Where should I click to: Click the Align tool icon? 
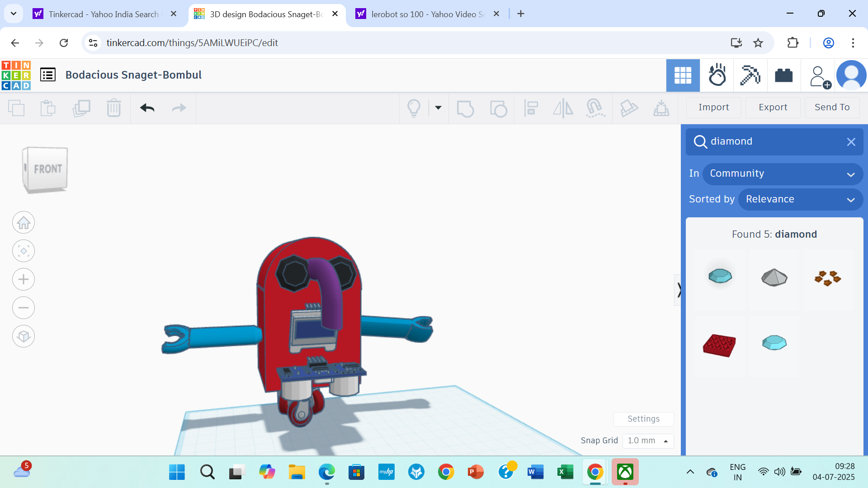click(x=531, y=108)
